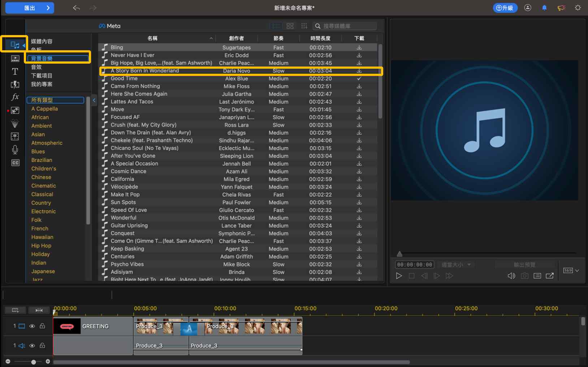Open the CC subtitle room
588x367 pixels.
pyautogui.click(x=15, y=163)
